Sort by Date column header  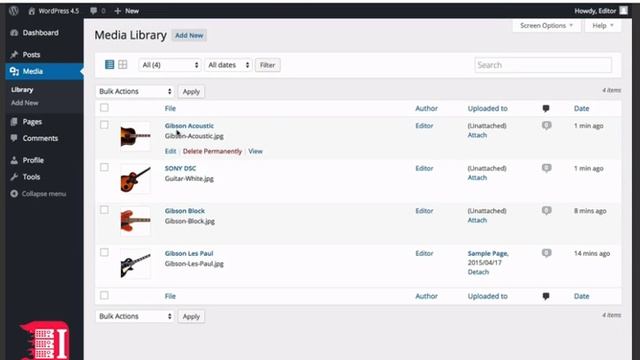tap(581, 109)
